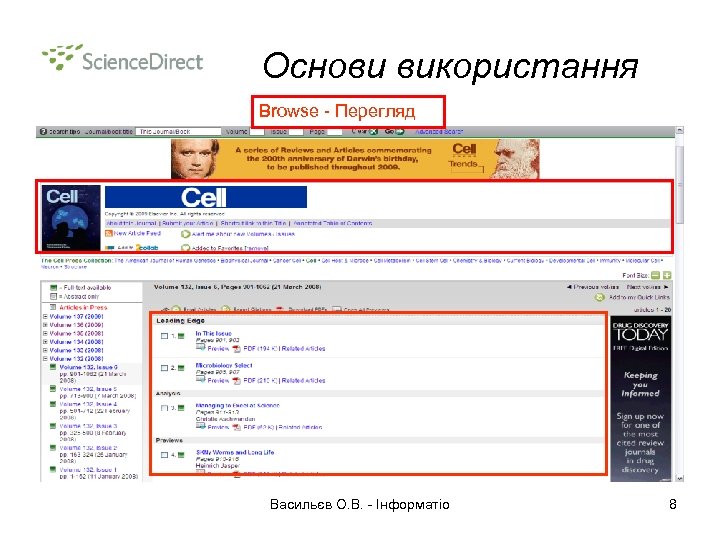Open the Shortcut link to this Title
Image resolution: width=720 pixels, height=540 pixels.
coord(253,223)
